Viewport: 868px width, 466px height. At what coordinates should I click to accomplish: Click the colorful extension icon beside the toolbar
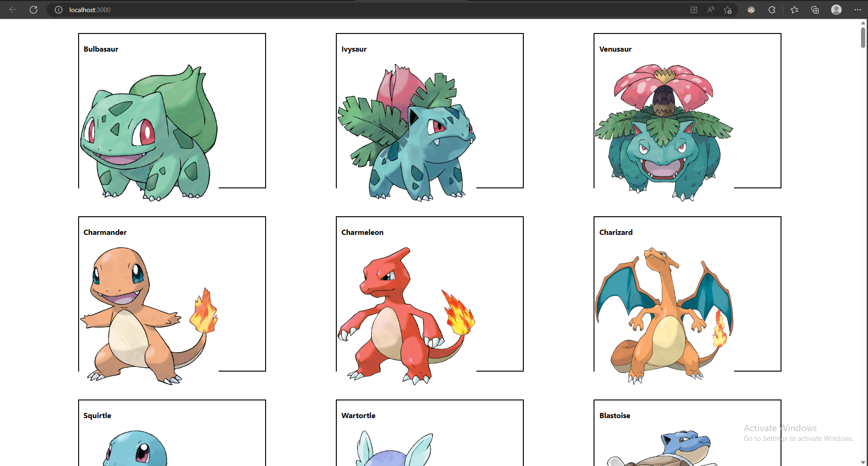click(751, 9)
